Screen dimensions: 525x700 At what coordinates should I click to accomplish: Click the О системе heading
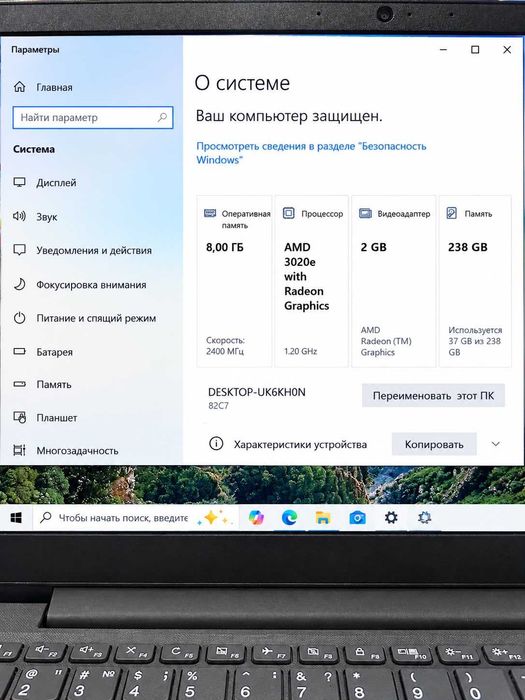coord(242,83)
